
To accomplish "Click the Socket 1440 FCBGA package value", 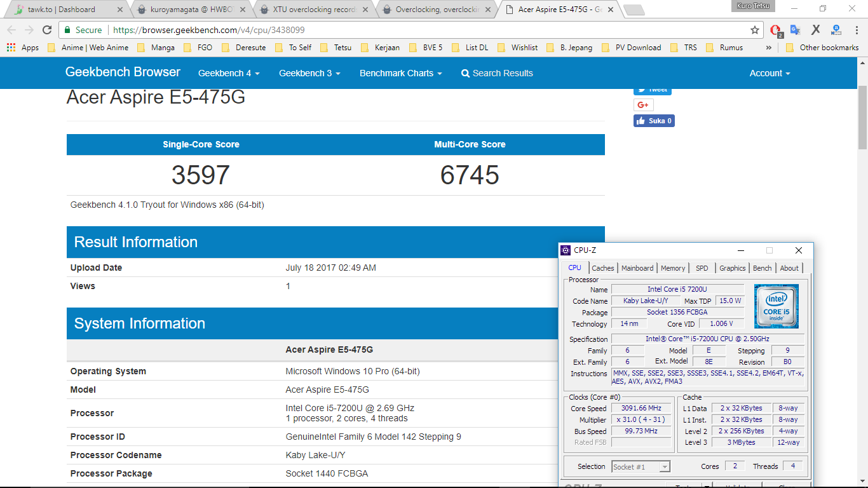I will point(327,473).
